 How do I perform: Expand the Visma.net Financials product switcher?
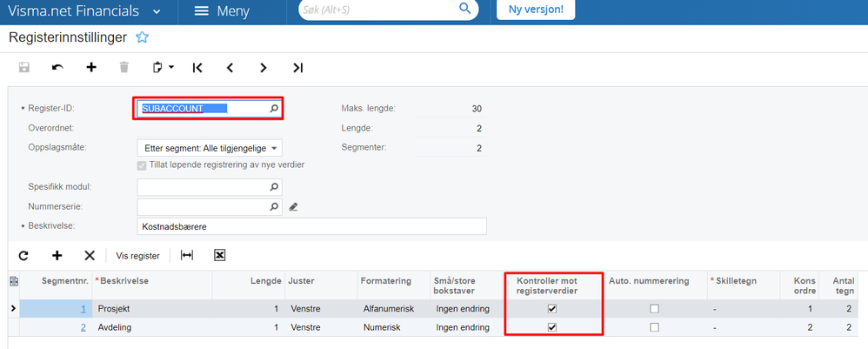156,11
